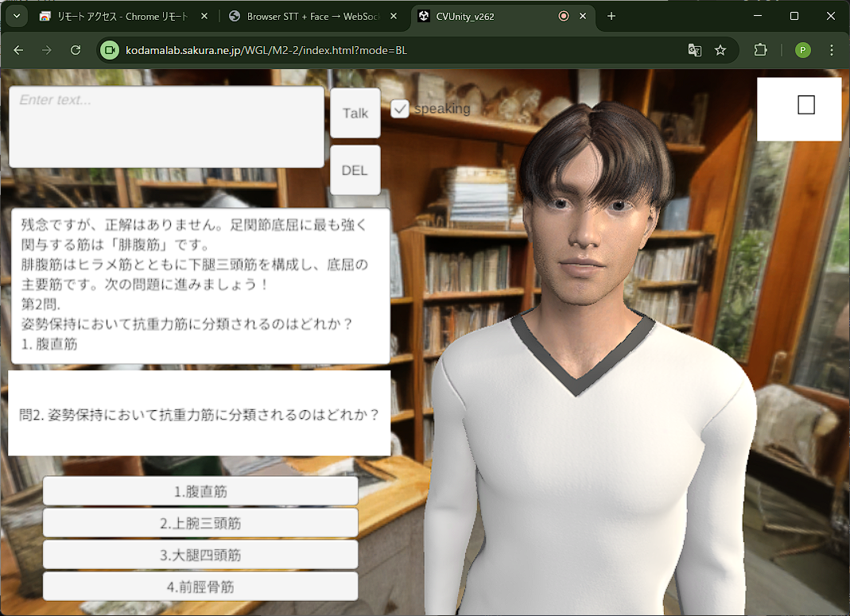Image resolution: width=850 pixels, height=616 pixels.
Task: Open the Extensions puzzle icon
Action: (760, 50)
